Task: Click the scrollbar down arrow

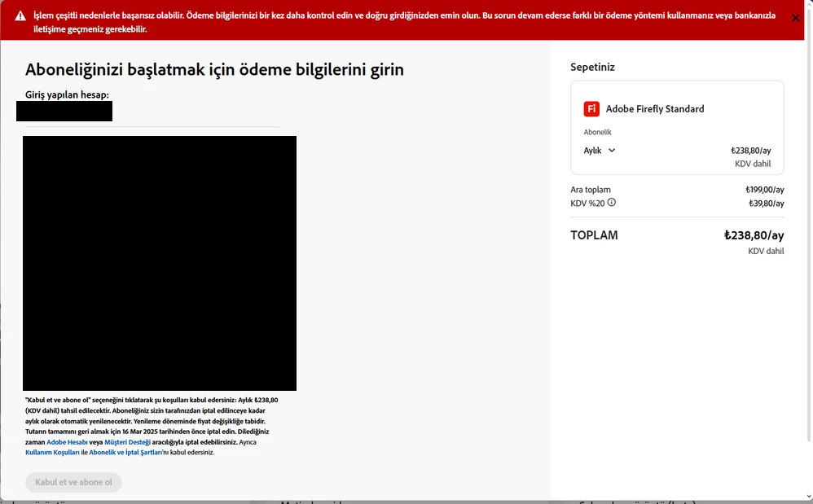Action: (809, 497)
